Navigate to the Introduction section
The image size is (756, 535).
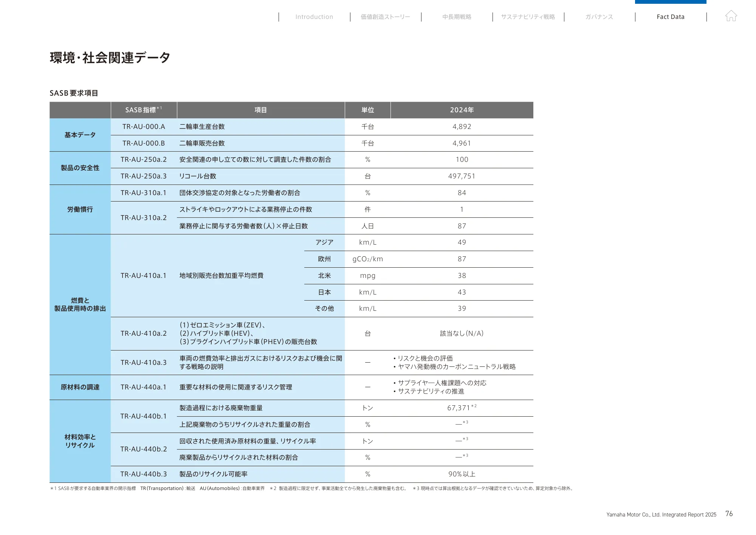click(314, 17)
